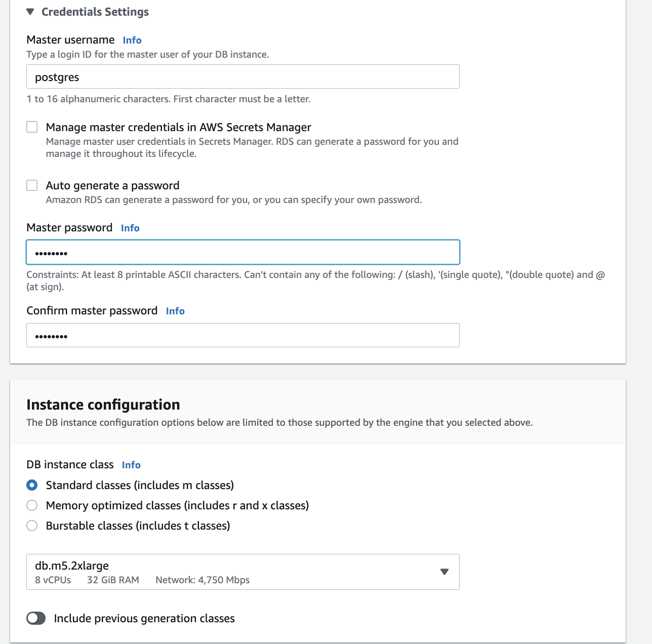Open Info link next to Master password
Viewport: 652px width, 644px height.
coord(130,228)
